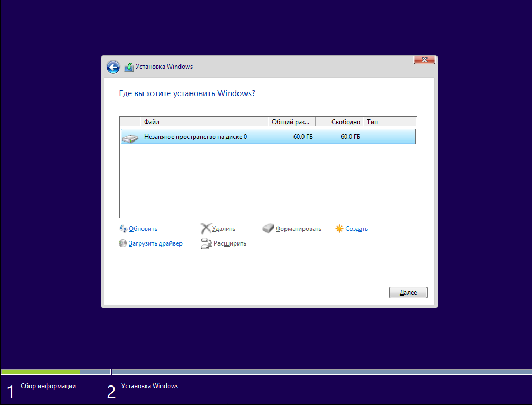Viewport: 532px width, 405px height.
Task: Click the Обновить refresh link
Action: coord(143,229)
